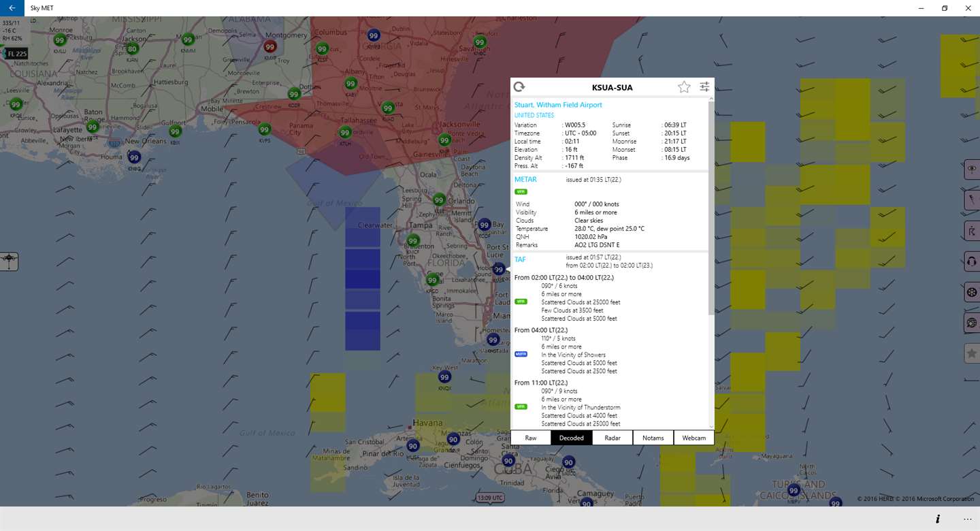Image resolution: width=980 pixels, height=531 pixels.
Task: Refresh the KSUA weather data
Action: [519, 87]
